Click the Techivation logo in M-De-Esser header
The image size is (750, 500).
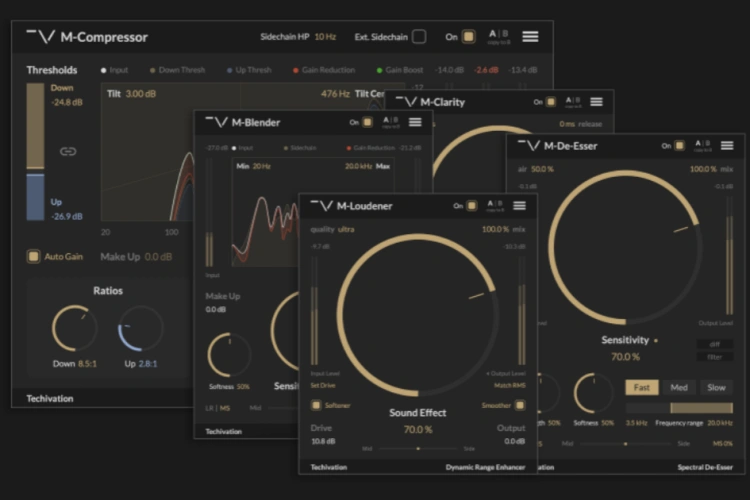point(529,145)
